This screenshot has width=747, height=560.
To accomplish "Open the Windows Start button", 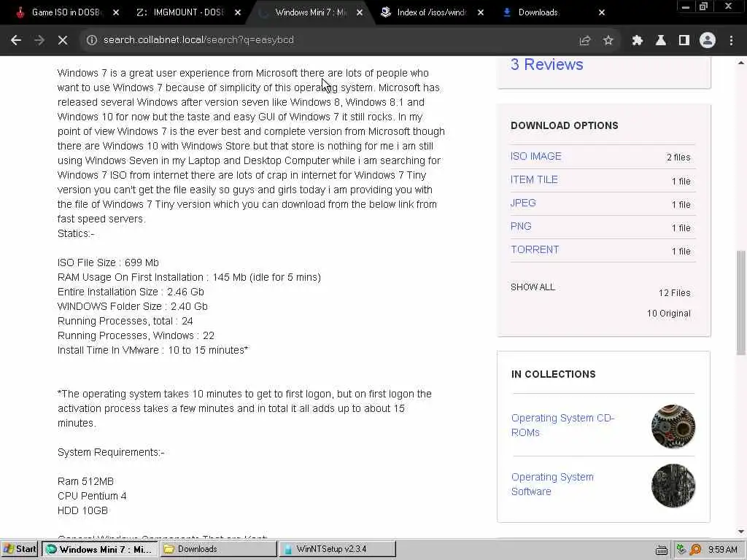I will pos(20,549).
